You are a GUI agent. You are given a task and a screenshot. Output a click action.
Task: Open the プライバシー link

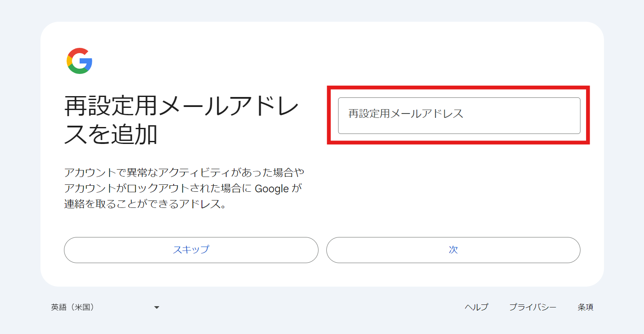[533, 307]
